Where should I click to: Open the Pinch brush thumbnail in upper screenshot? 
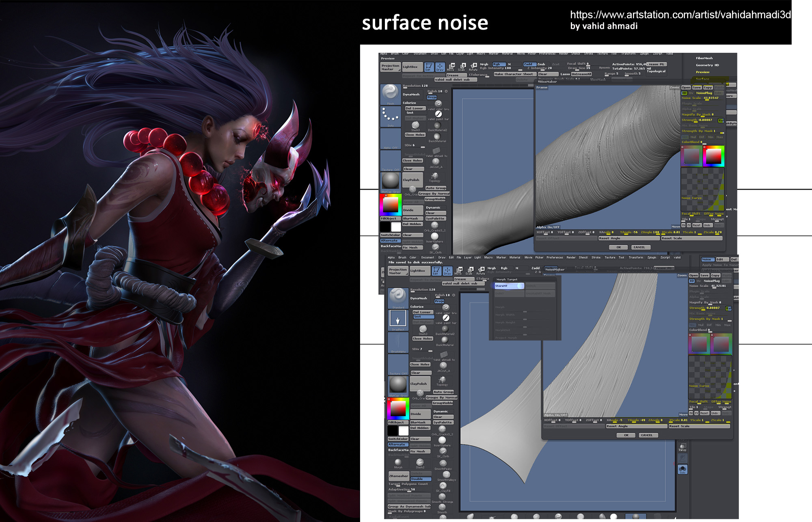[391, 94]
